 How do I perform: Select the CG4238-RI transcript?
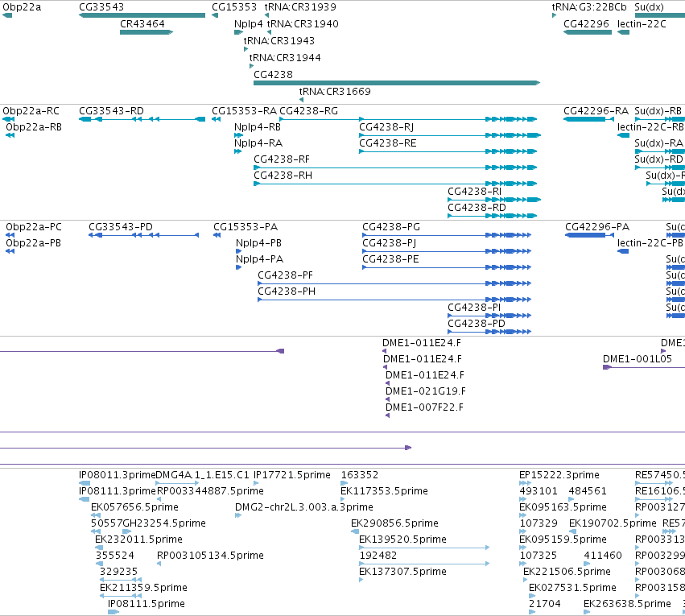tap(494, 200)
